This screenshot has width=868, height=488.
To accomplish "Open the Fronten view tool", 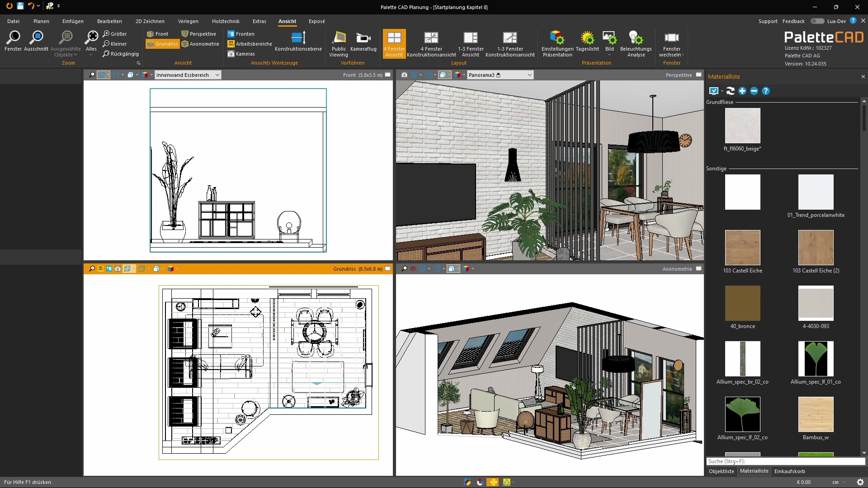I will click(x=241, y=34).
